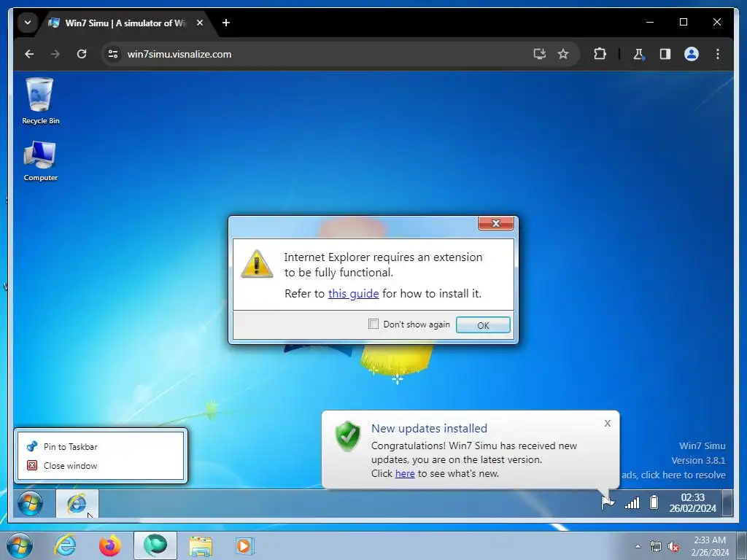View site information icon in address bar
747x560 pixels.
[113, 54]
